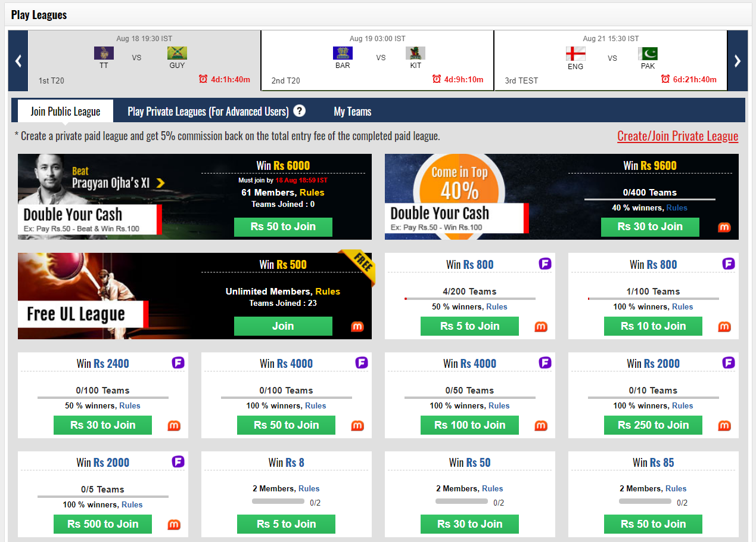Click purple F badge on 4/200 Teams card

click(x=545, y=264)
